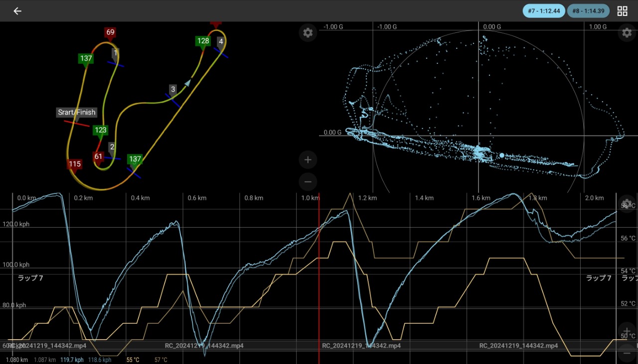Zoom out the speed graph with minus
Image resolution: width=638 pixels, height=364 pixels.
coord(627,353)
